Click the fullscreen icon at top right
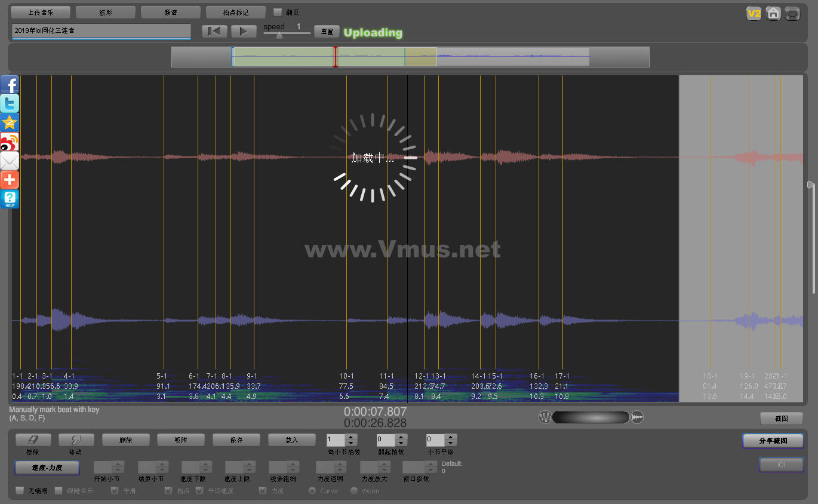This screenshot has height=504, width=818. 792,13
